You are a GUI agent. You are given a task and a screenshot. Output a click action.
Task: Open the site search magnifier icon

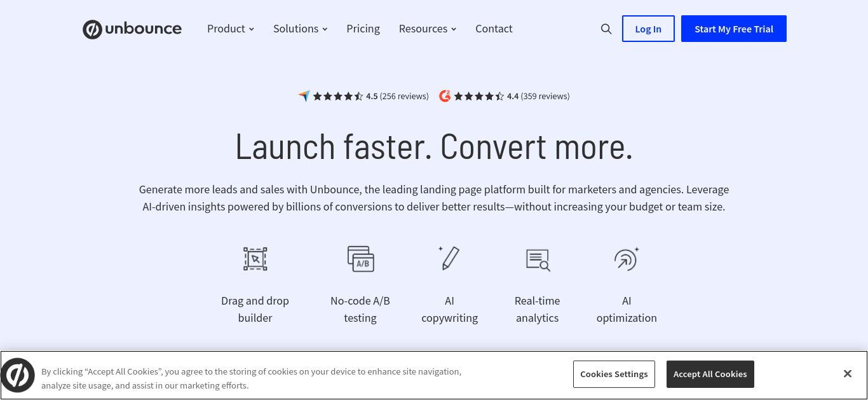tap(606, 29)
